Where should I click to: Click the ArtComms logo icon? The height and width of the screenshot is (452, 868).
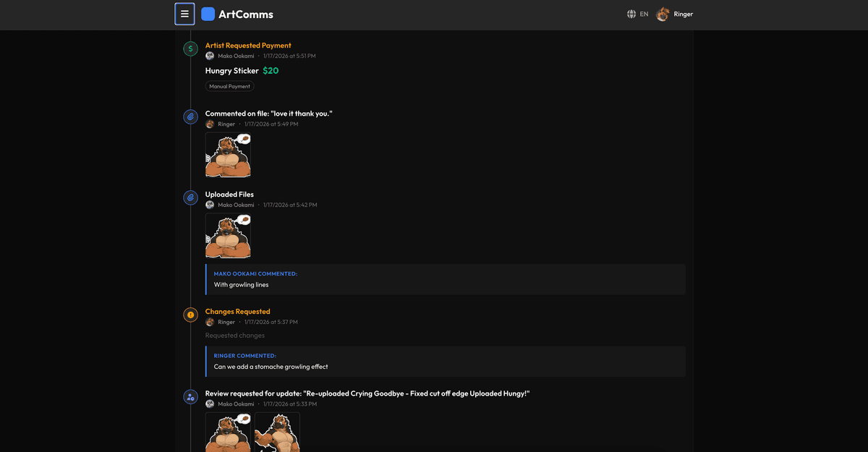[208, 13]
